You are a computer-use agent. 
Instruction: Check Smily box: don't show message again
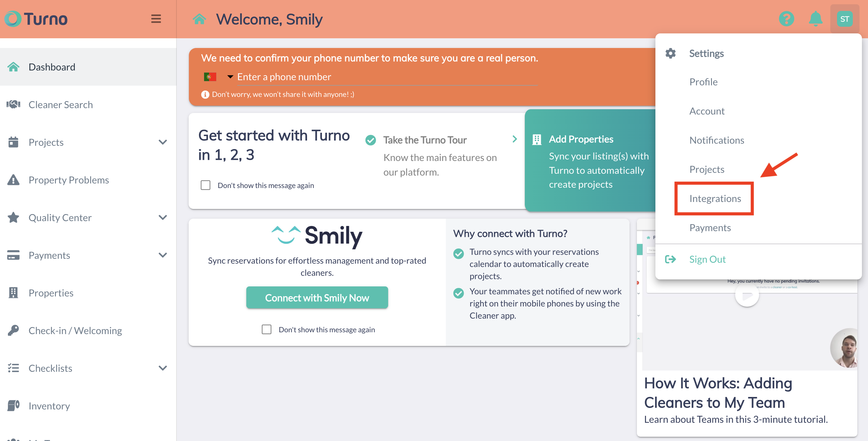click(267, 330)
